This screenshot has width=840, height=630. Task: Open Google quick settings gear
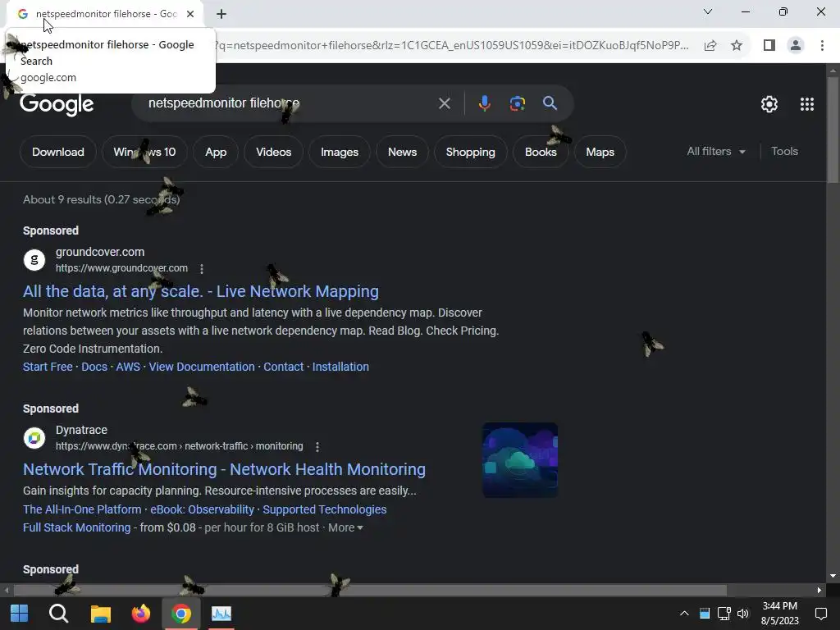point(769,104)
